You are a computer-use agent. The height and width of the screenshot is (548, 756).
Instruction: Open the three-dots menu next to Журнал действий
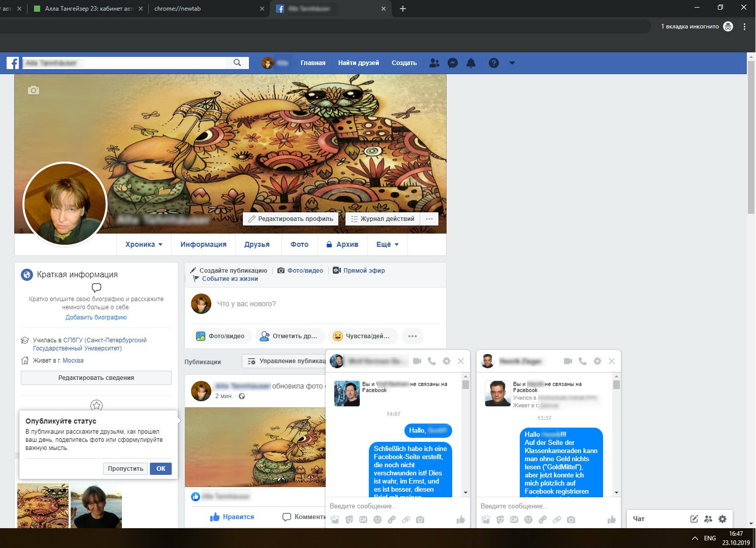[x=429, y=219]
